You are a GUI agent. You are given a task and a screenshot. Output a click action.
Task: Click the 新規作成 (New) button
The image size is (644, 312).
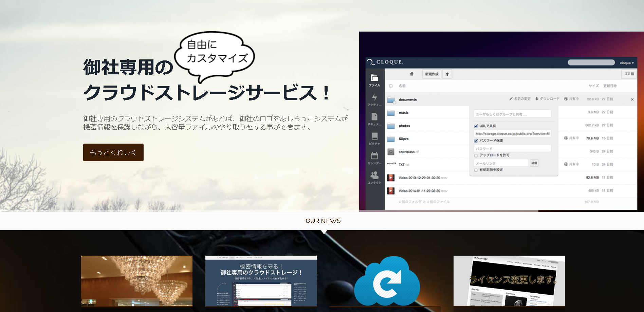pyautogui.click(x=431, y=74)
